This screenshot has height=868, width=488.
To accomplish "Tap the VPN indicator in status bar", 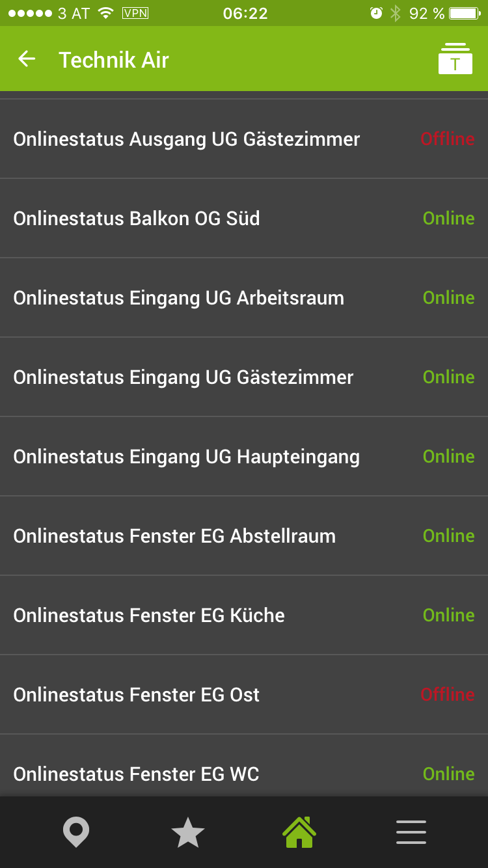I will (x=135, y=13).
